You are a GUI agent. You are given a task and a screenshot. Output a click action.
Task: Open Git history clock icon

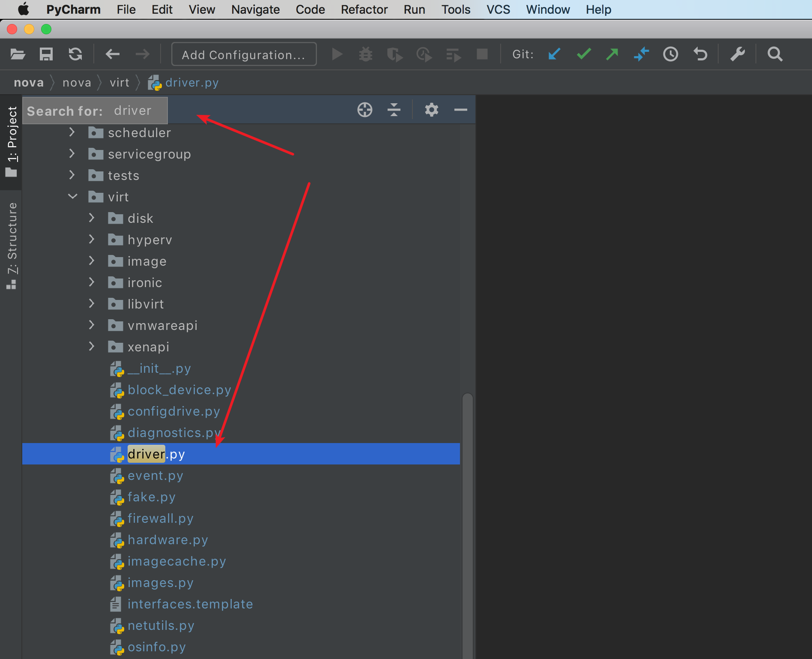coord(670,54)
